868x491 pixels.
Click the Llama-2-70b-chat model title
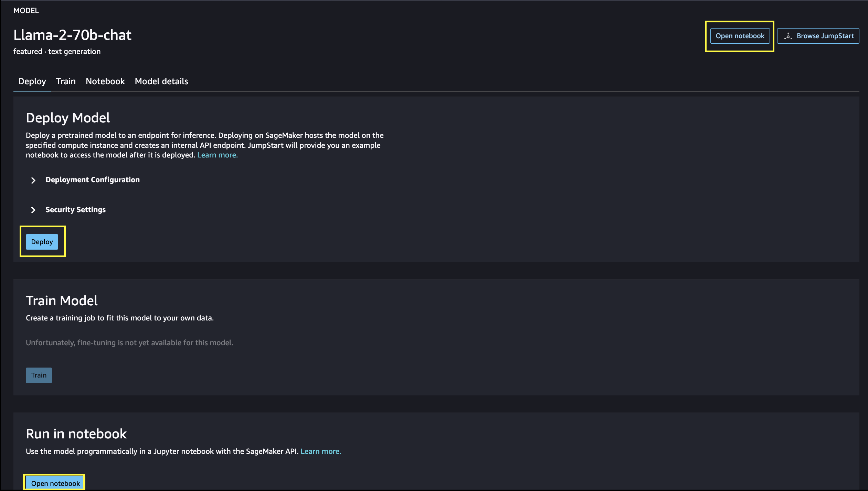click(72, 35)
